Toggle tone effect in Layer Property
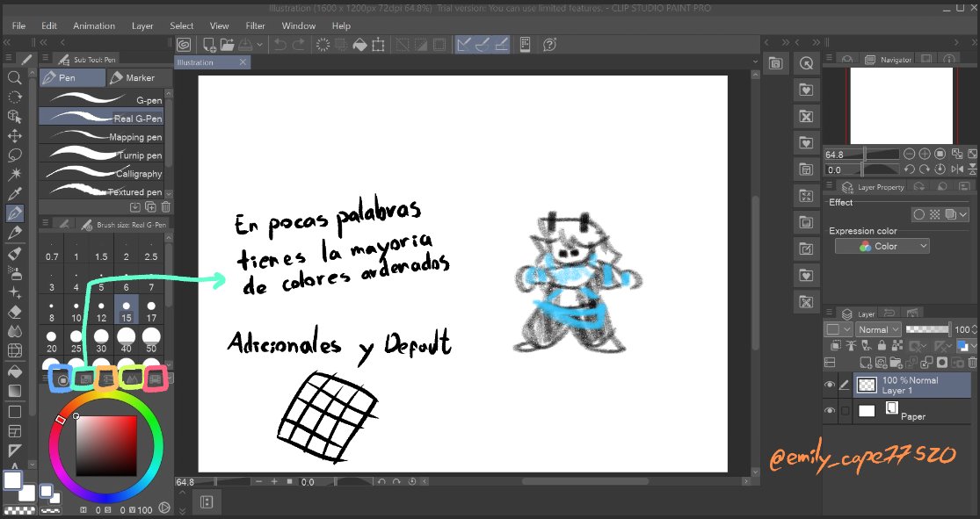This screenshot has width=980, height=519. (x=934, y=214)
